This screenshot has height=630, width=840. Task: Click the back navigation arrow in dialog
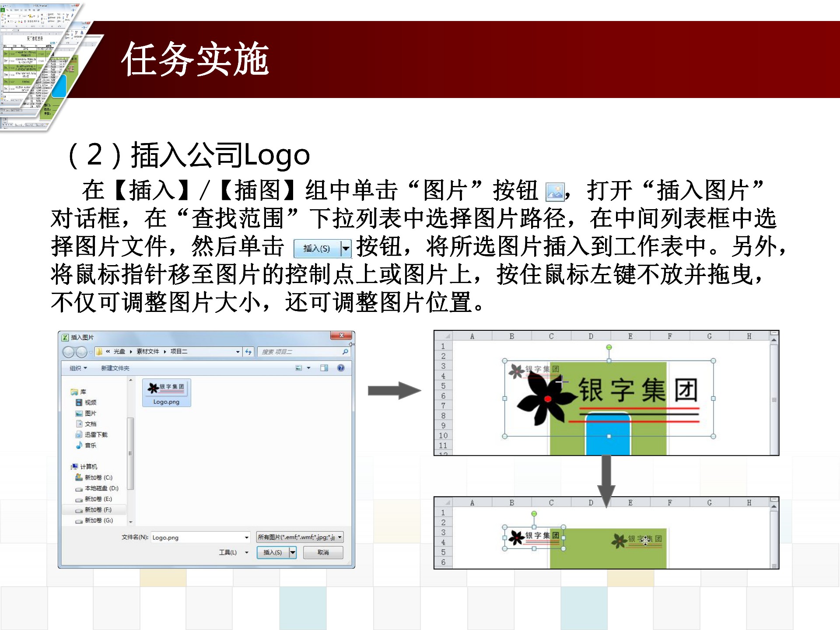point(69,352)
